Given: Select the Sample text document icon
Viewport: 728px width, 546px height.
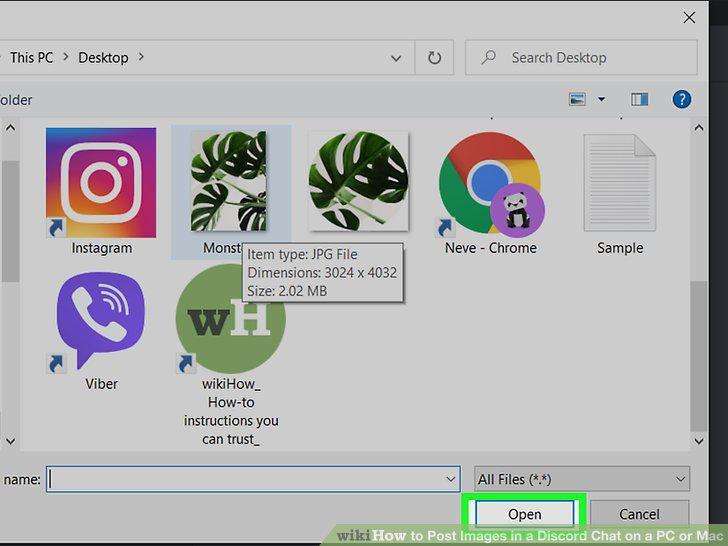Looking at the screenshot, I should (620, 182).
